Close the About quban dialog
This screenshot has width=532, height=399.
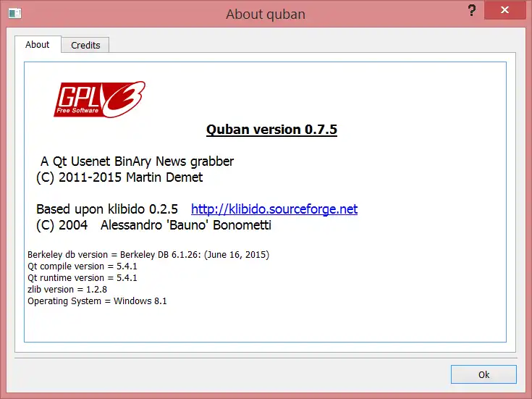pos(504,10)
